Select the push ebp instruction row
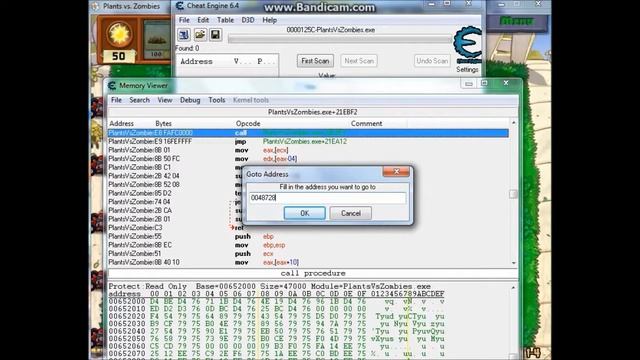Viewport: 640px width, 360px height. tap(308, 236)
